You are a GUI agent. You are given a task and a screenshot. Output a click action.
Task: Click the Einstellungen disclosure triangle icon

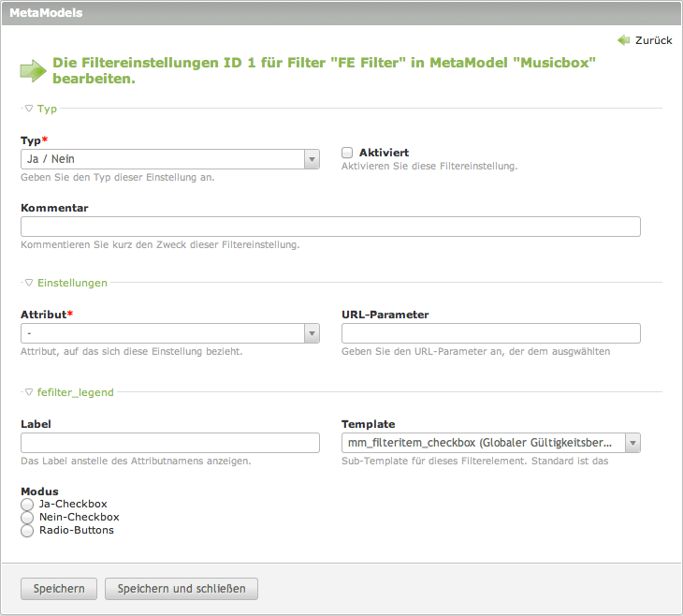pos(29,282)
